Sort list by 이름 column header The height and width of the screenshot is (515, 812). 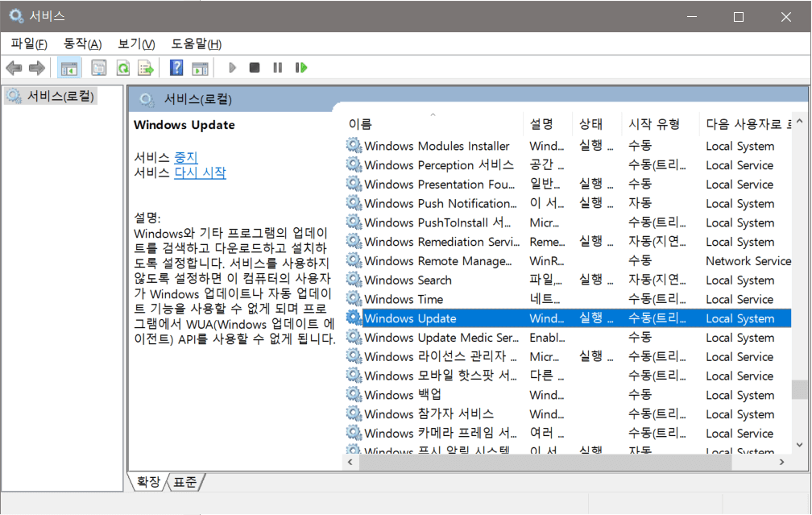click(x=360, y=124)
